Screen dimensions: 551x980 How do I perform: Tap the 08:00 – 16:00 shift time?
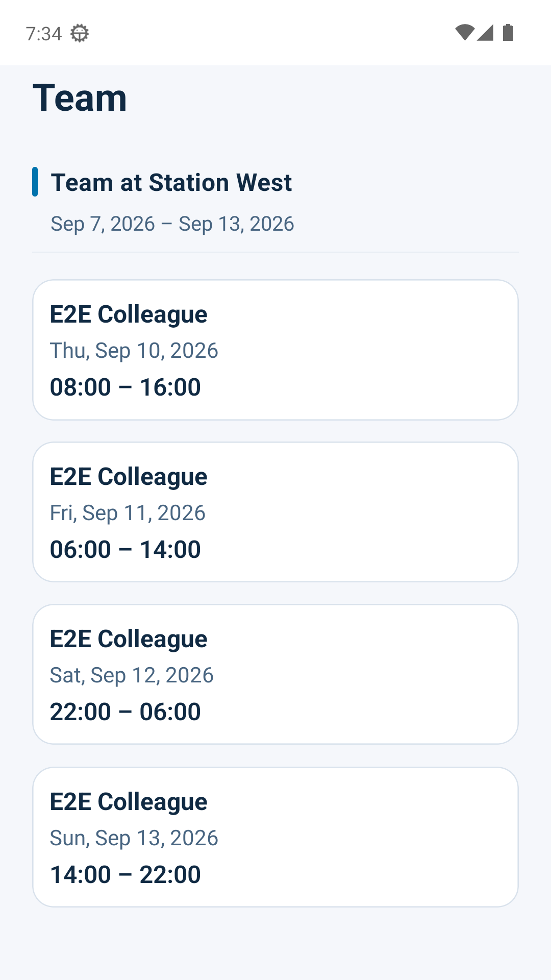pos(126,387)
